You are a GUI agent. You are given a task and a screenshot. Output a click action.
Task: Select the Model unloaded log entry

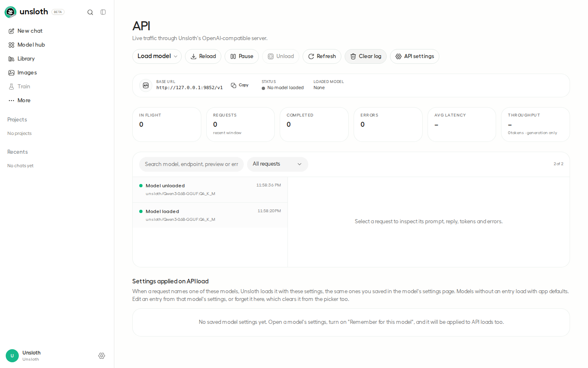pos(210,190)
